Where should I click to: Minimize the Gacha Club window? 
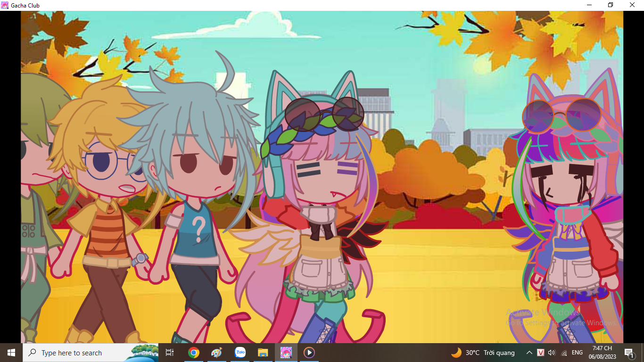[589, 5]
